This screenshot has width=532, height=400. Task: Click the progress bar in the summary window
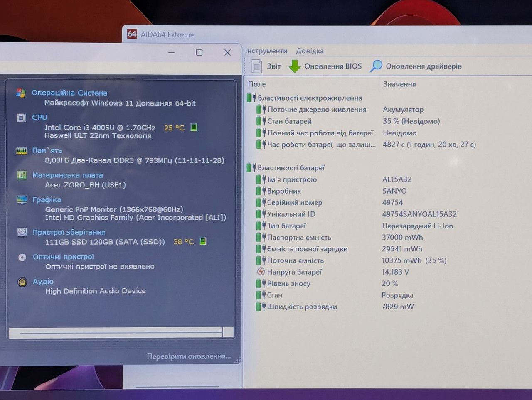pos(121,332)
